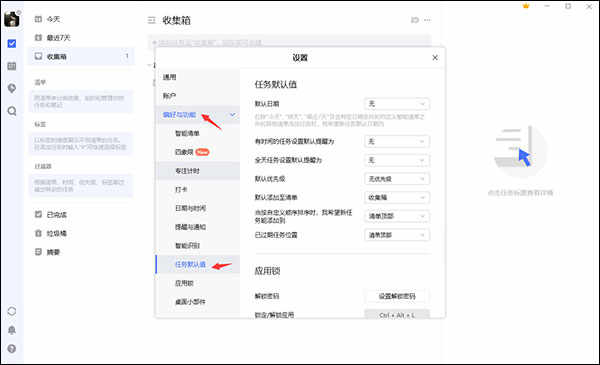Click the search icon in sidebar
This screenshot has width=600, height=365.
12,111
